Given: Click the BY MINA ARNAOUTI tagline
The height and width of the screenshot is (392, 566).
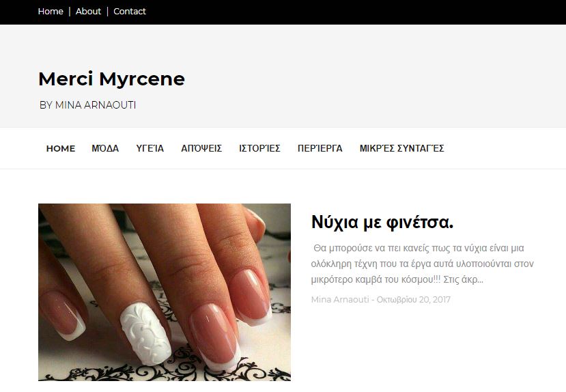Looking at the screenshot, I should pyautogui.click(x=87, y=105).
